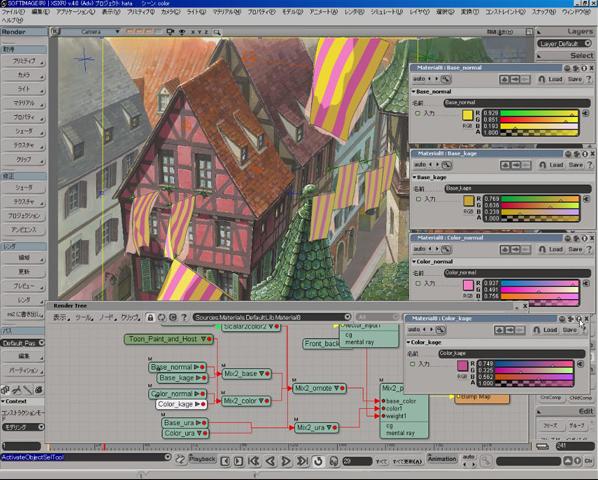Viewport: 598px width, 480px height.
Task: Click the audio headphone icon in playback bar
Action: point(334,461)
